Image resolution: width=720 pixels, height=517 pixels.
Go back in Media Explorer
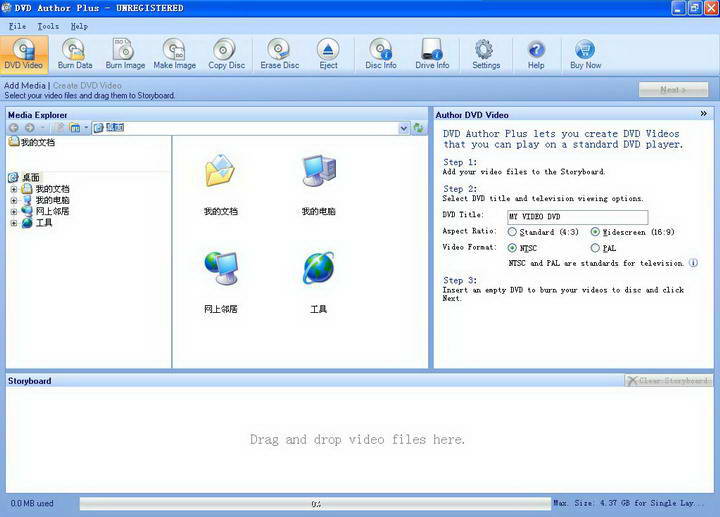[x=14, y=128]
